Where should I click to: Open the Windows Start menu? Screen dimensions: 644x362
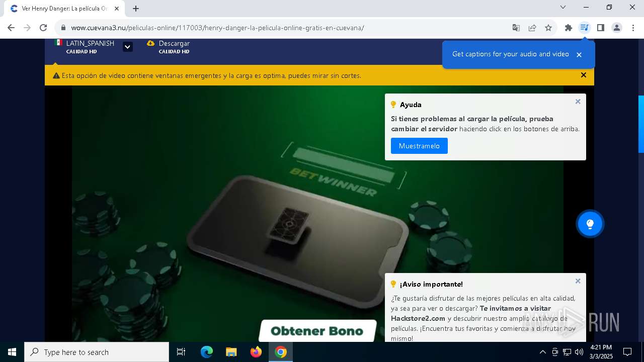[12, 352]
